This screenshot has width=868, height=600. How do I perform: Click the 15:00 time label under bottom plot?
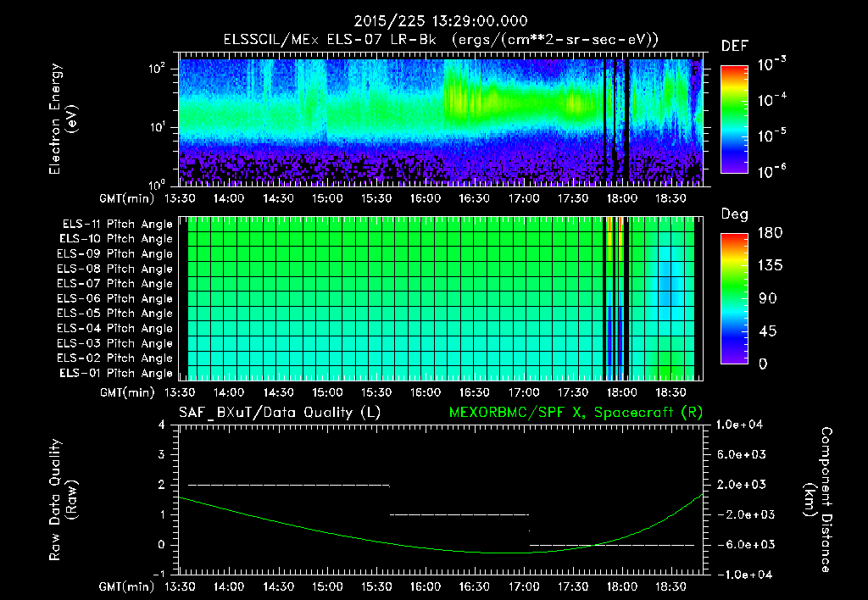pyautogui.click(x=326, y=586)
